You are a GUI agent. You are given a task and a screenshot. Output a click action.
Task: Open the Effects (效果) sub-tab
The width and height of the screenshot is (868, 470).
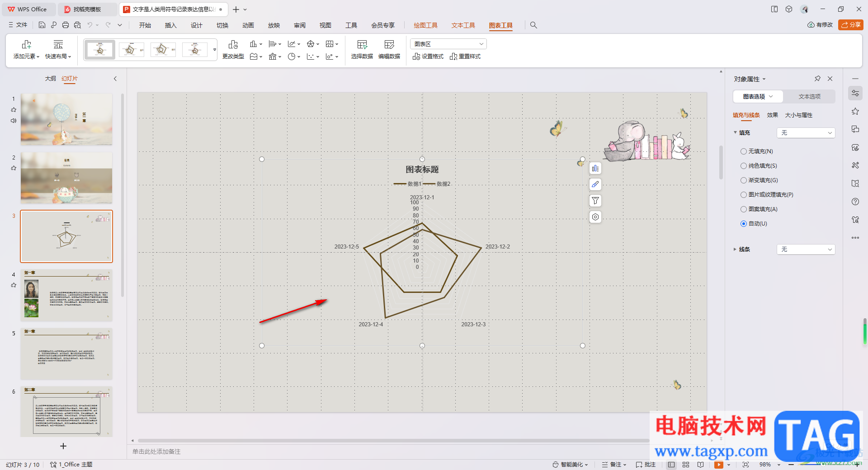point(772,115)
